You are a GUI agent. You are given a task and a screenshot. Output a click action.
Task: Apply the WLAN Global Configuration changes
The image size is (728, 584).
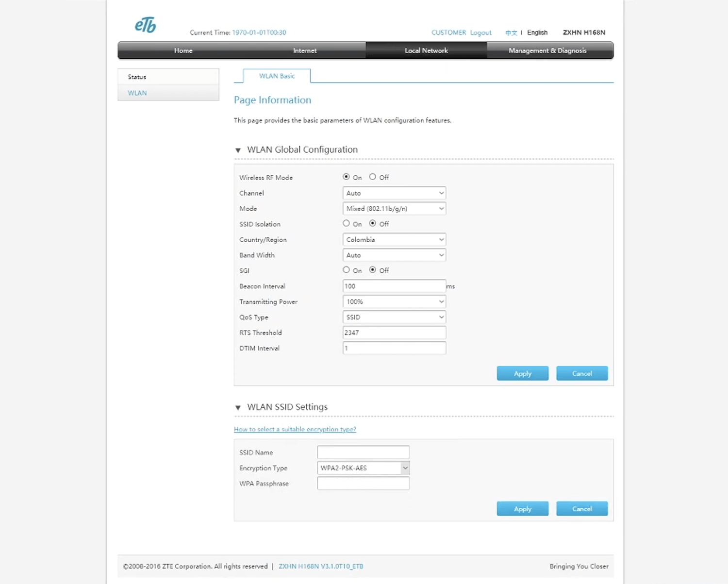[x=522, y=374]
